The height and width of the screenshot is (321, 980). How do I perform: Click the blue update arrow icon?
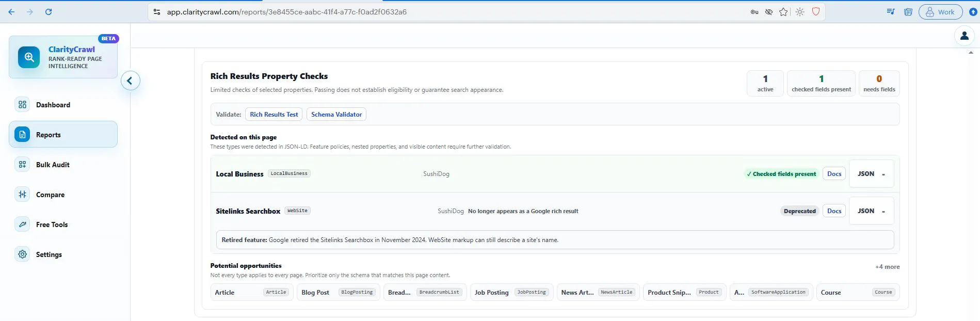(973, 12)
